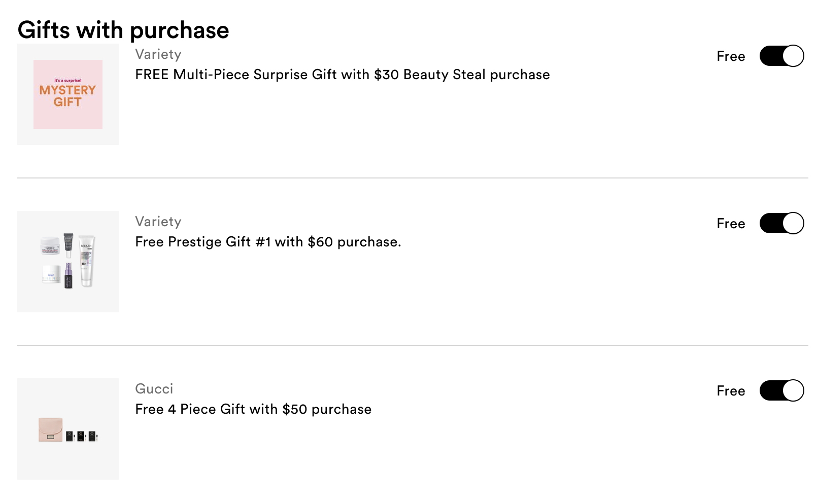The height and width of the screenshot is (504, 817).
Task: Click Variety brand above the Prestige Gift title
Action: [158, 222]
